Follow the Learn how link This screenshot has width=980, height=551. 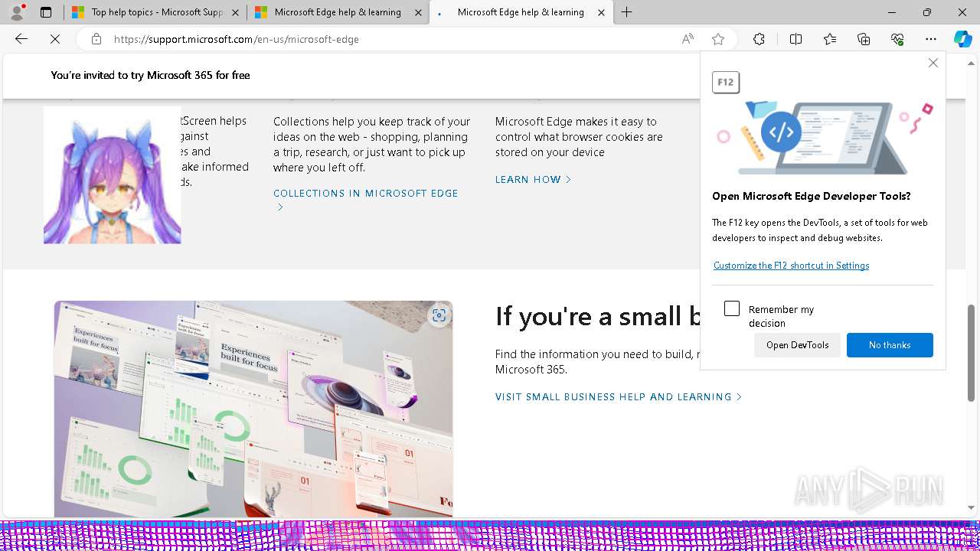tap(533, 179)
